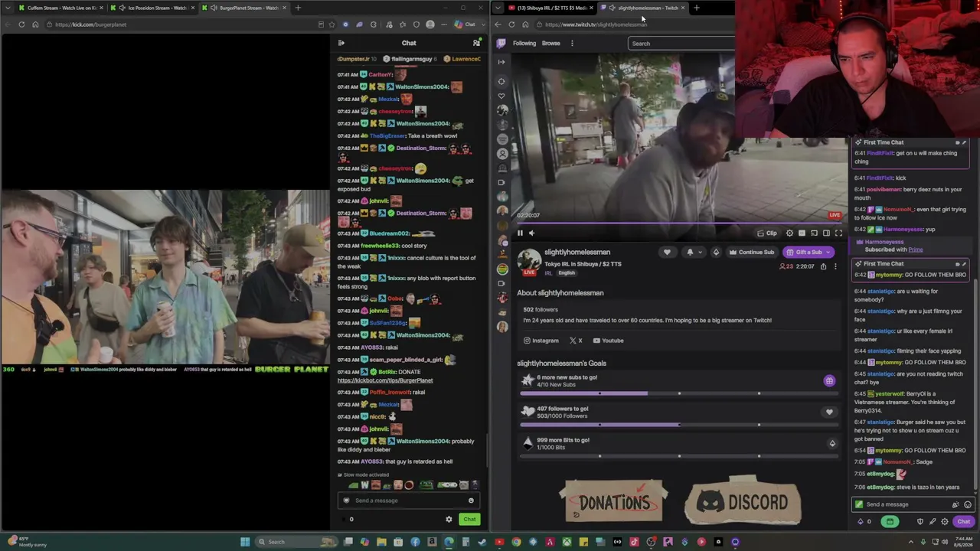Share the Twitch channel
The height and width of the screenshot is (551, 980).
click(823, 266)
